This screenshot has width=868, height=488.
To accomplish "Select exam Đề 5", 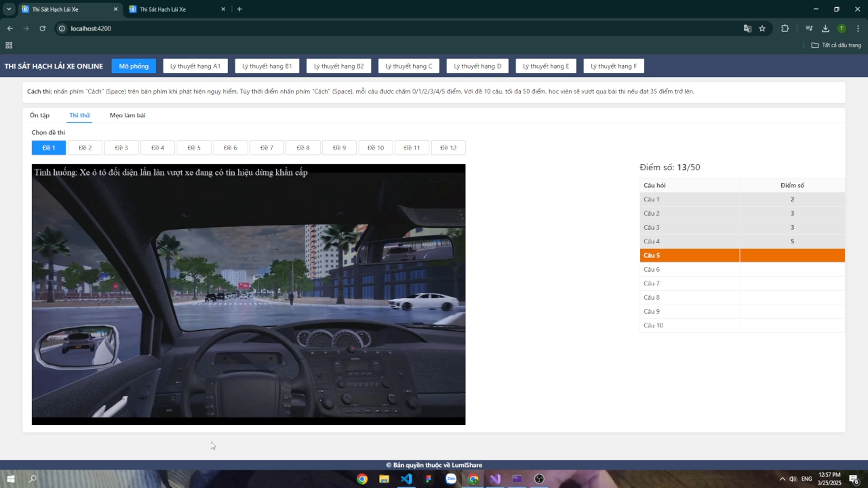I will tap(194, 148).
